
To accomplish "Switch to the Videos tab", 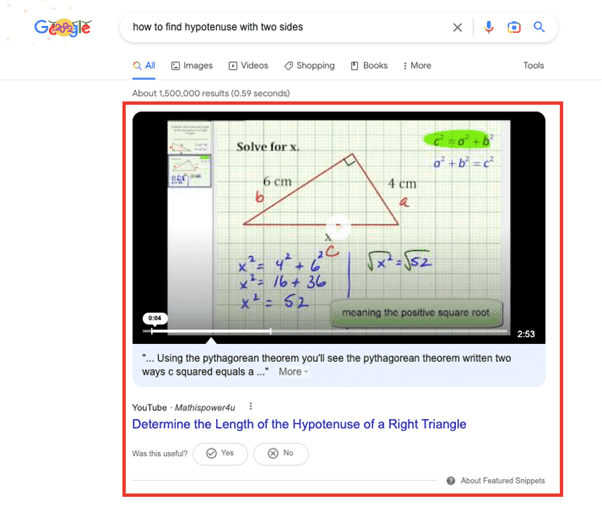I will 248,66.
